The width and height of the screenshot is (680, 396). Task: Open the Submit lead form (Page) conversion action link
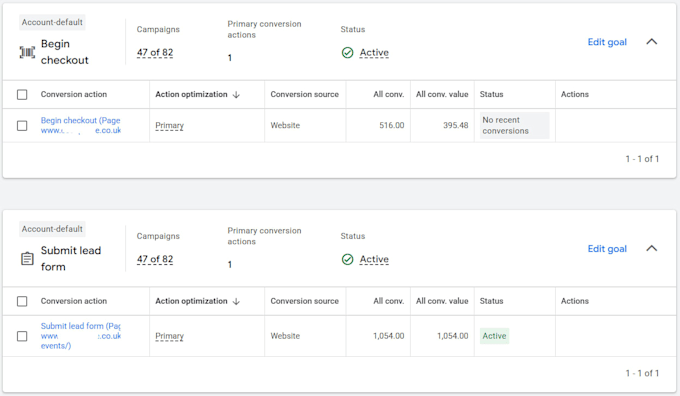point(81,336)
